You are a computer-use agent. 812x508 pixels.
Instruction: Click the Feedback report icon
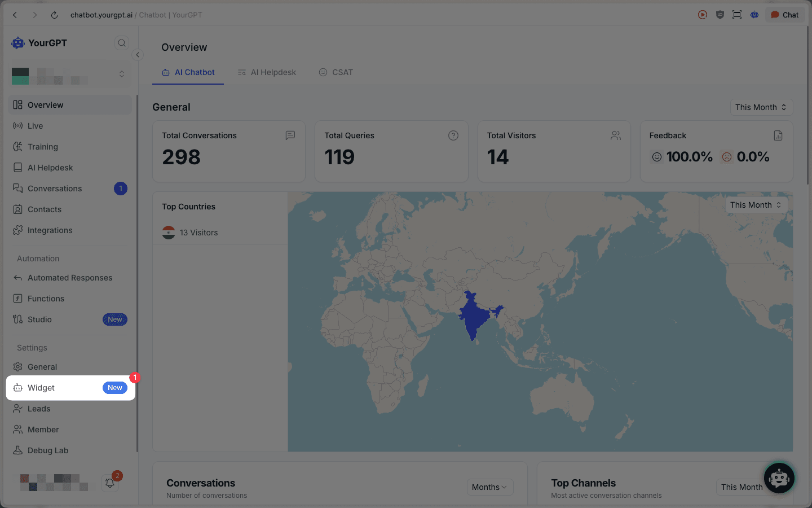click(778, 135)
